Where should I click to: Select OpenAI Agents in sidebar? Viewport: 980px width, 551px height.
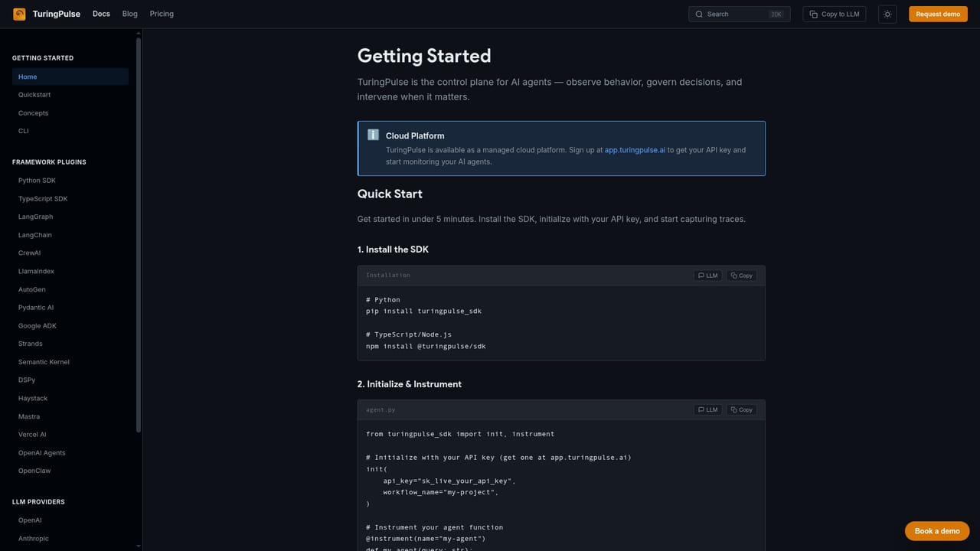point(70,453)
